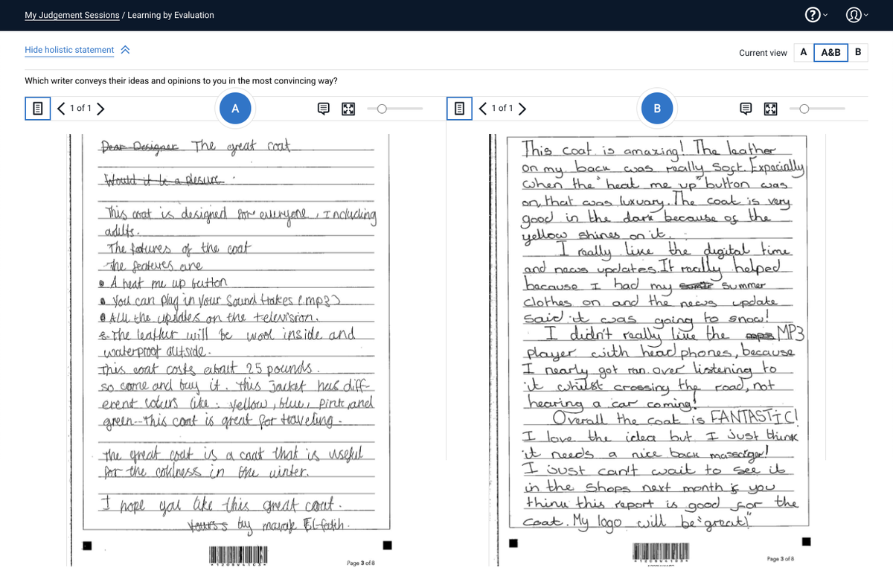893x588 pixels.
Task: Enter fullscreen view for script B
Action: pyautogui.click(x=770, y=108)
